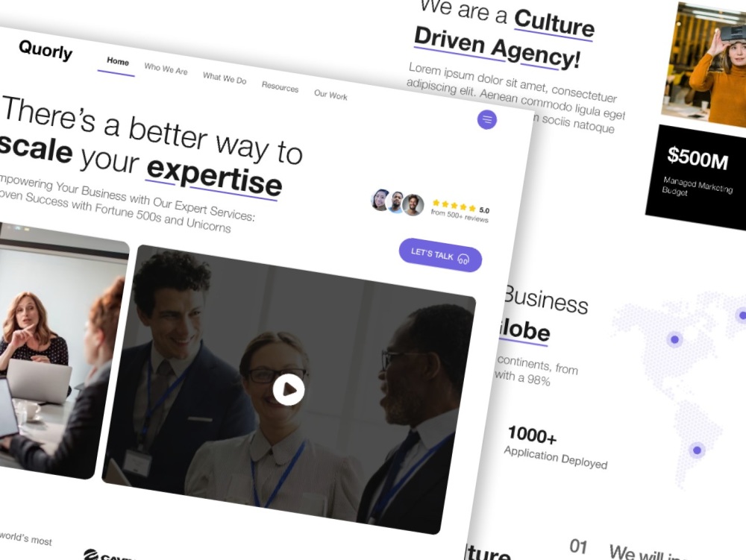Image resolution: width=746 pixels, height=560 pixels.
Task: Open the Our Work page
Action: 330,95
